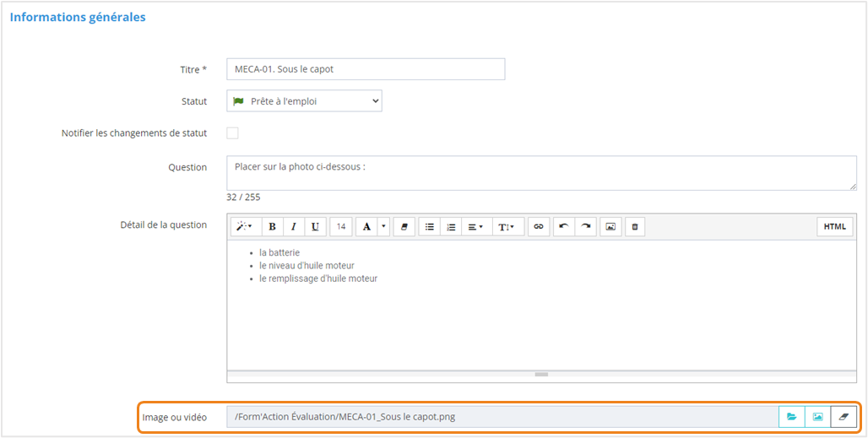Redo the last edit in the editor
This screenshot has width=868, height=438.
pyautogui.click(x=585, y=226)
